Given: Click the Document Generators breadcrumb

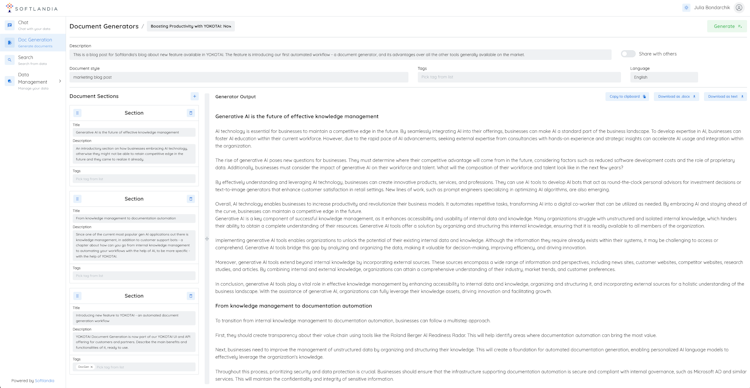Looking at the screenshot, I should 104,26.
